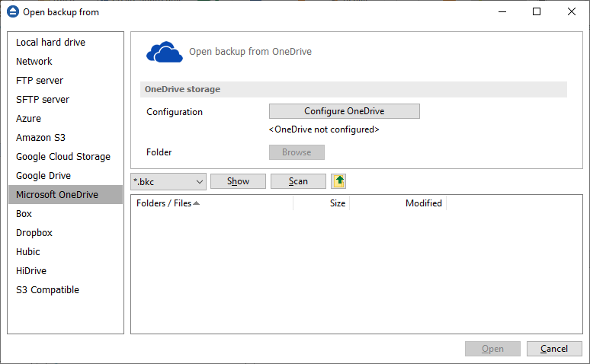Image resolution: width=590 pixels, height=364 pixels.
Task: Click the OneDrive cloud logo
Action: click(165, 52)
